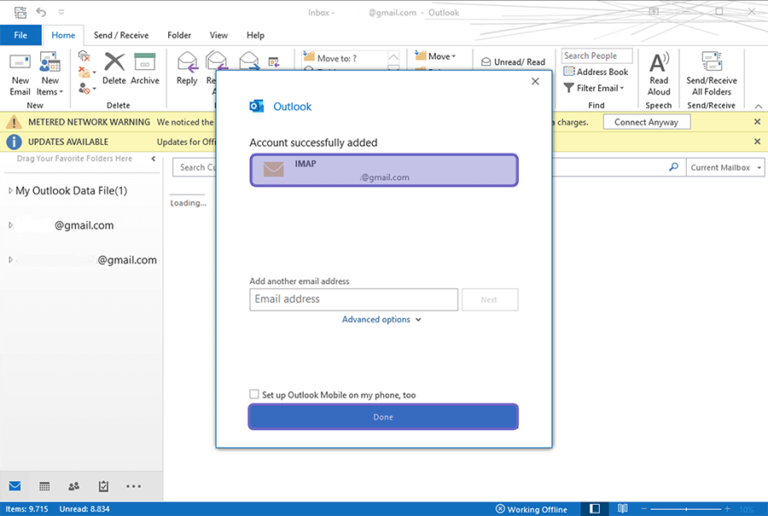
Task: Close the account setup dialog
Action: [535, 81]
